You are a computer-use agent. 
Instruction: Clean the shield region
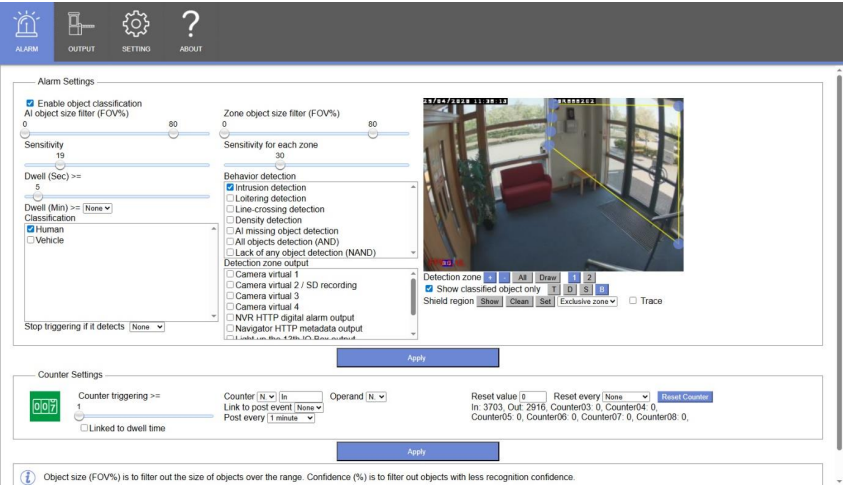(519, 302)
